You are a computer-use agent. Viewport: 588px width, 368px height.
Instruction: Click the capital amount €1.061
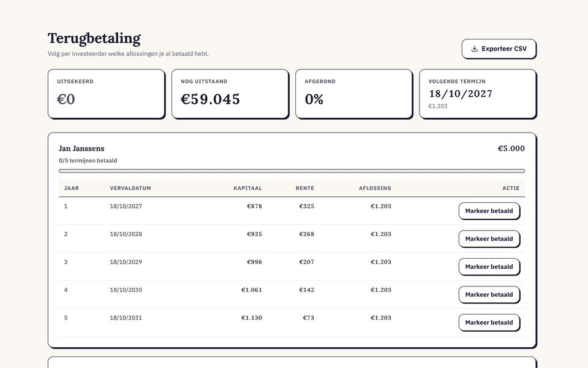pyautogui.click(x=252, y=290)
